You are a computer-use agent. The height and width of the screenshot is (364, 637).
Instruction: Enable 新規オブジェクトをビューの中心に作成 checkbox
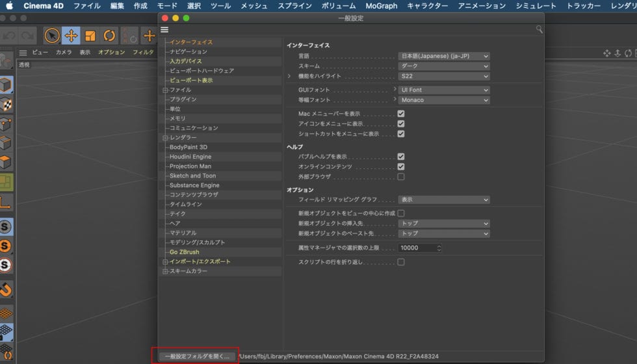tap(401, 213)
